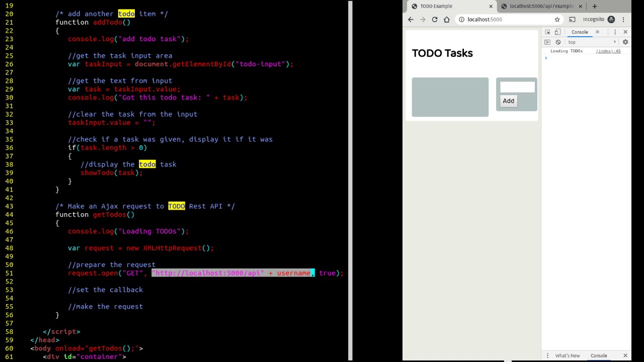Click the localhost:5000 address bar
Viewport: 644px width, 362px height.
pos(508,20)
